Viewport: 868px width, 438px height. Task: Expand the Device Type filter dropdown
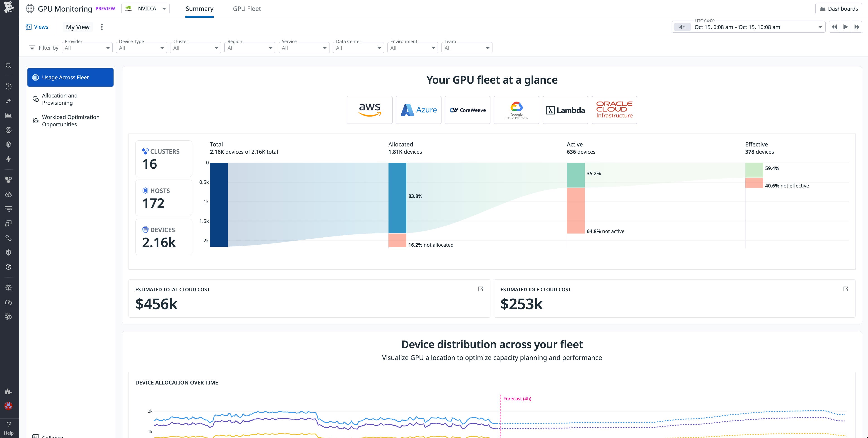[141, 48]
